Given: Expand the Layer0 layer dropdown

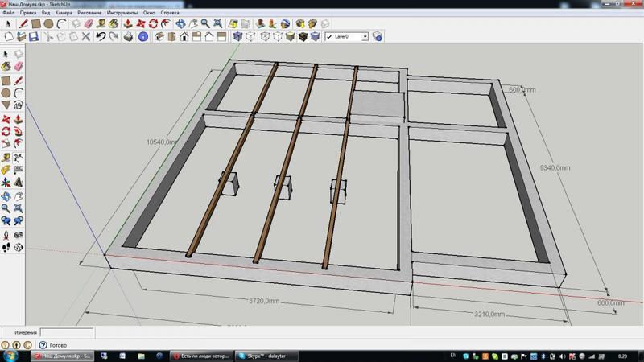Looking at the screenshot, I should point(364,37).
